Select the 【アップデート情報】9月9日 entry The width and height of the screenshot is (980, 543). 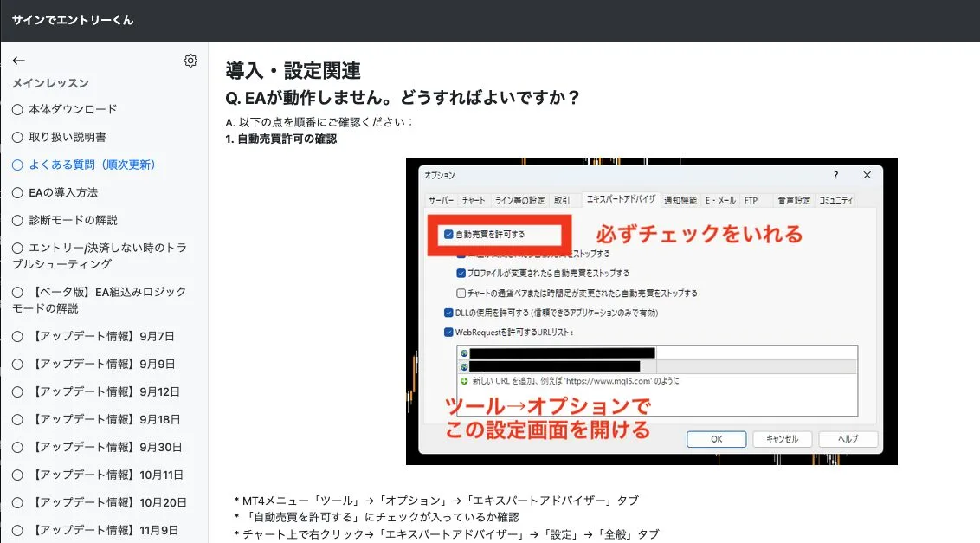(x=101, y=364)
